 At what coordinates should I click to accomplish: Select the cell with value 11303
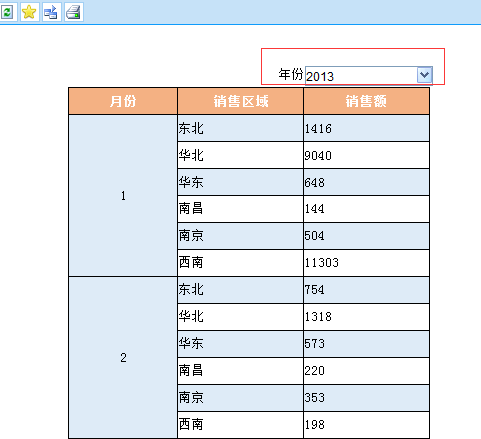click(x=366, y=263)
